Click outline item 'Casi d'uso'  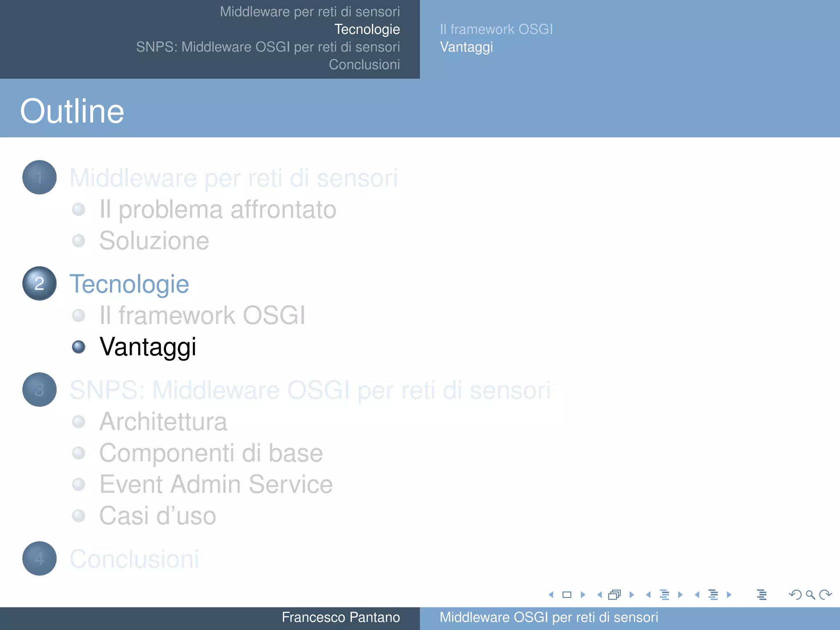click(158, 516)
